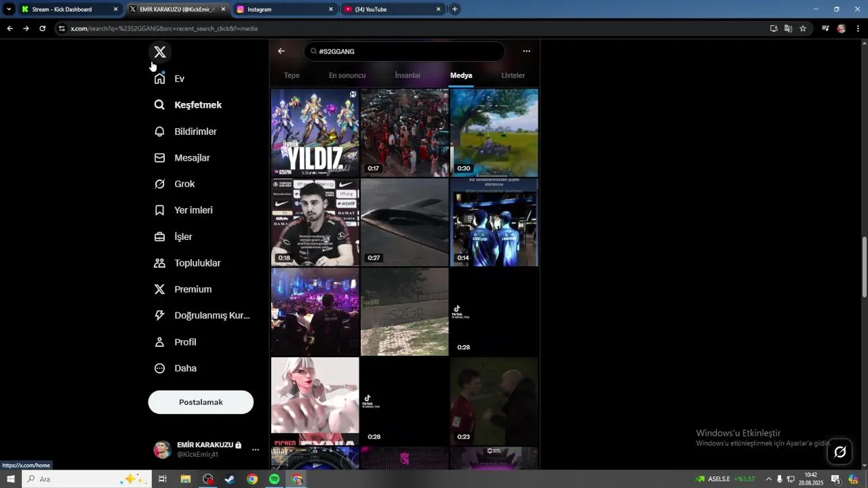Click the Topluluklar label link
The height and width of the screenshot is (488, 868).
click(x=197, y=263)
